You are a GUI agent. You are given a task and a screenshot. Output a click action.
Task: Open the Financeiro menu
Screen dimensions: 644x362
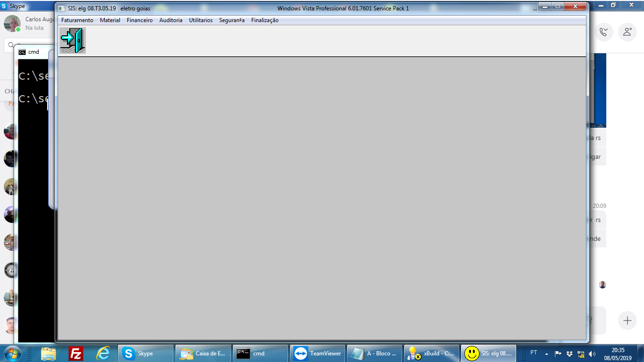140,20
